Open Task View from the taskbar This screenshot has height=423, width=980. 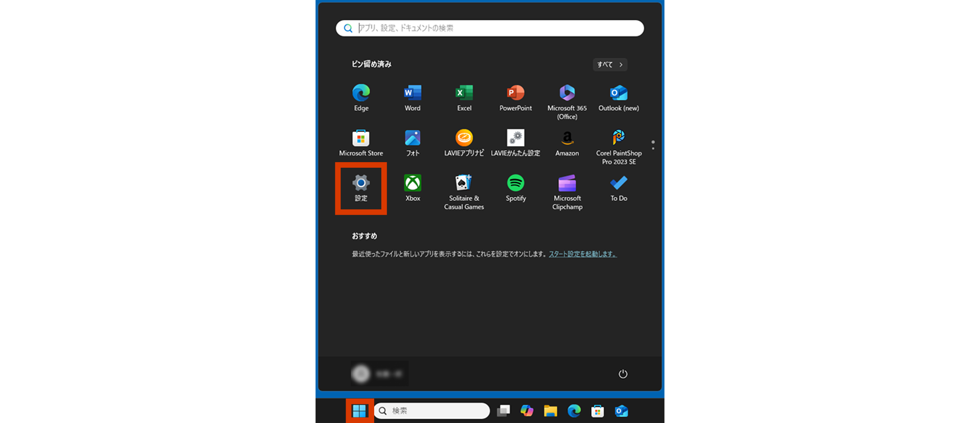click(503, 411)
